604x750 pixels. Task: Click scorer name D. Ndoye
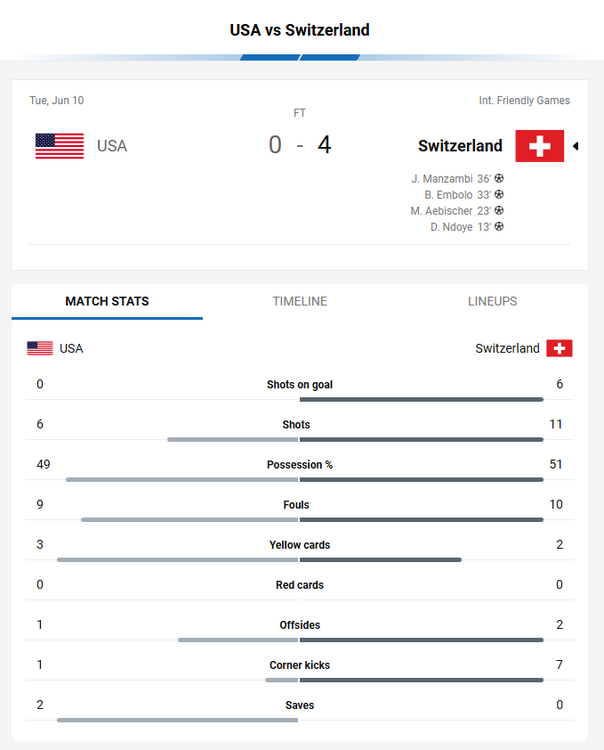click(452, 227)
